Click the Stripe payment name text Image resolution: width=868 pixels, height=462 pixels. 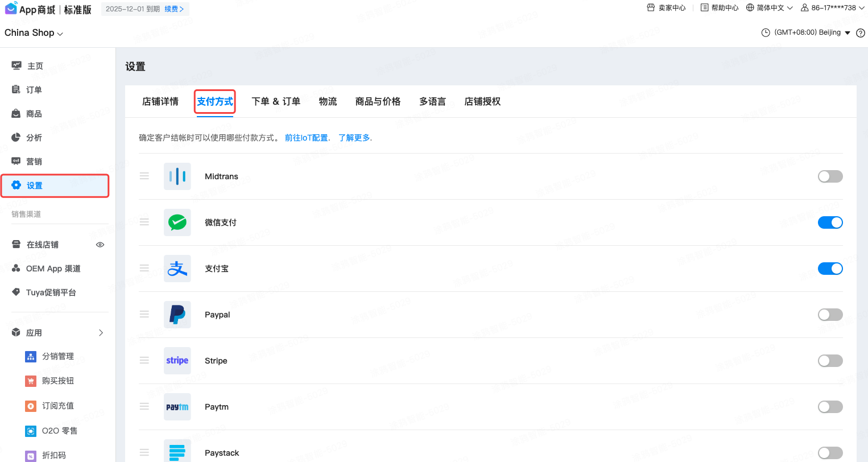(216, 361)
